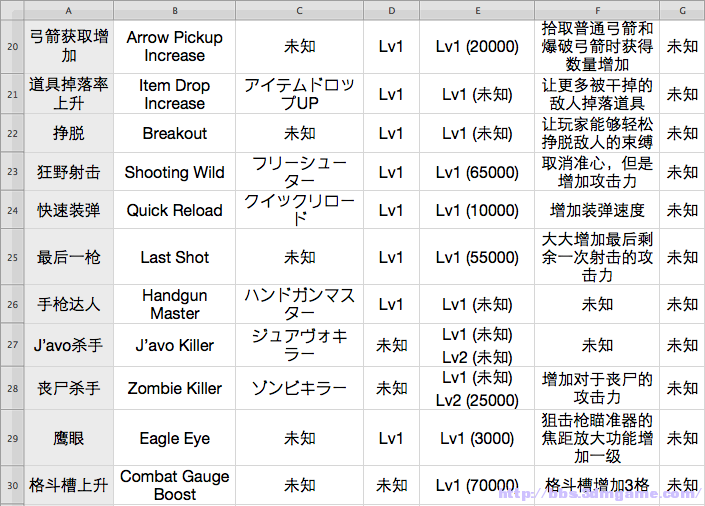Screen dimensions: 705x506
Task: Select the Quick Reload cell
Action: pyautogui.click(x=174, y=210)
